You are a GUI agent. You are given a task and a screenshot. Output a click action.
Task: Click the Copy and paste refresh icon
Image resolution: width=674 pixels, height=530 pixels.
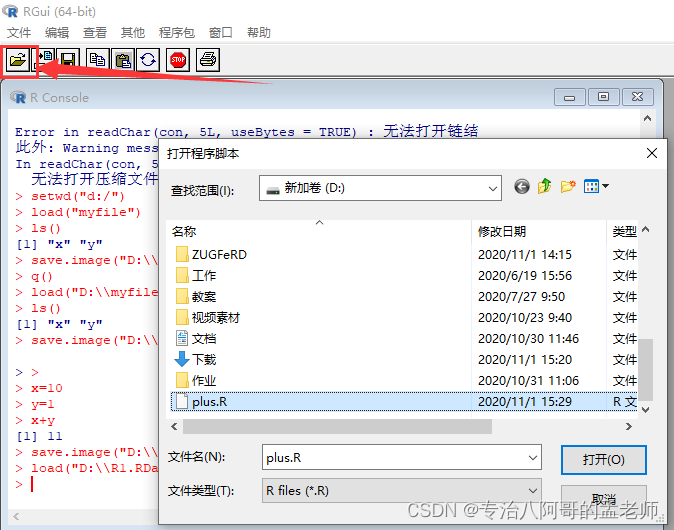click(x=148, y=60)
